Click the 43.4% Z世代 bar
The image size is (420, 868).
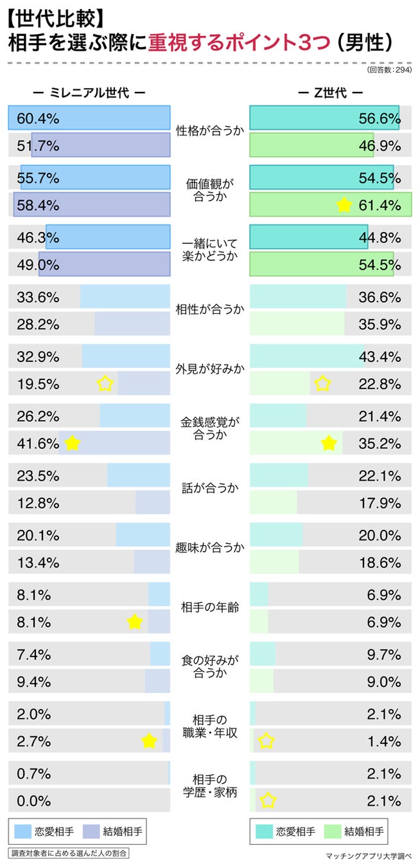point(306,356)
